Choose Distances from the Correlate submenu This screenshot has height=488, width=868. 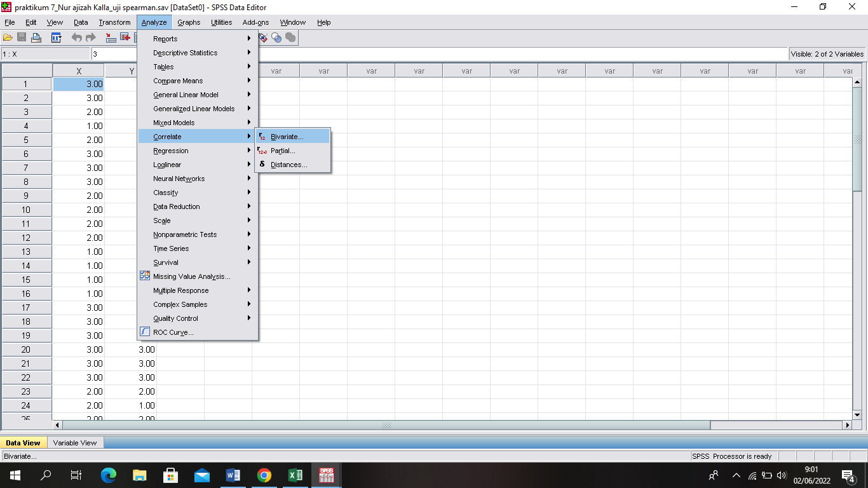click(292, 165)
